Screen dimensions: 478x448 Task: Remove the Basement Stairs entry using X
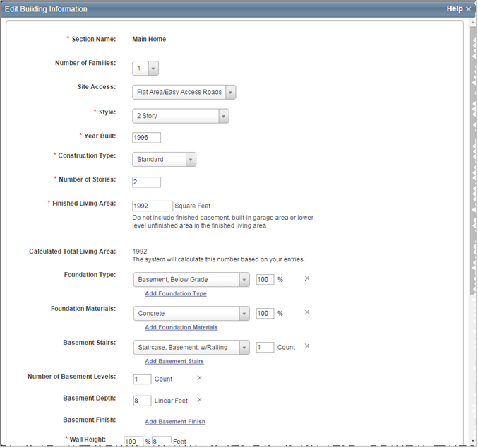[306, 347]
